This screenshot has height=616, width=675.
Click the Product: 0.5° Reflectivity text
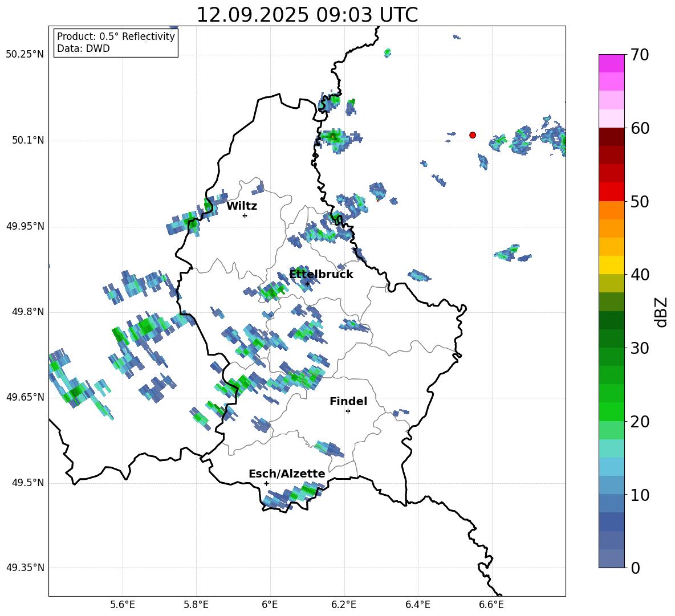(x=116, y=36)
